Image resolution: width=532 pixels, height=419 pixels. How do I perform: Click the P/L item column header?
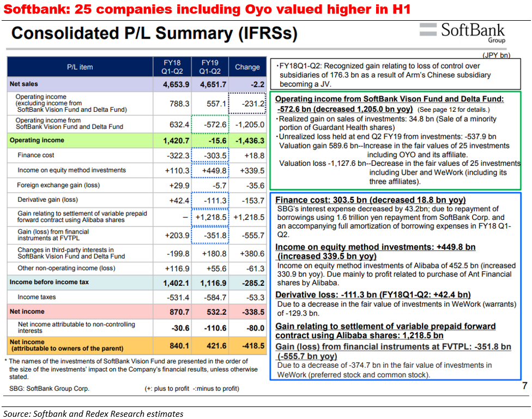tap(80, 67)
